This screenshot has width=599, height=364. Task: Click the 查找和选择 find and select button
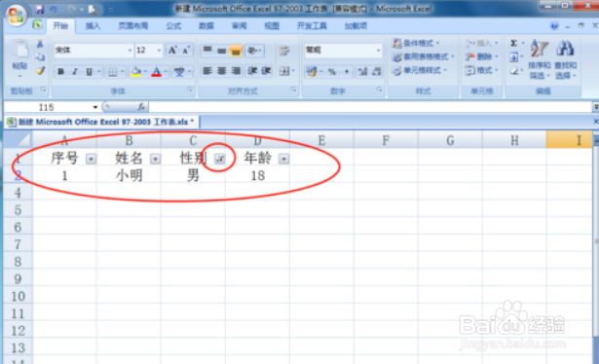(x=566, y=59)
